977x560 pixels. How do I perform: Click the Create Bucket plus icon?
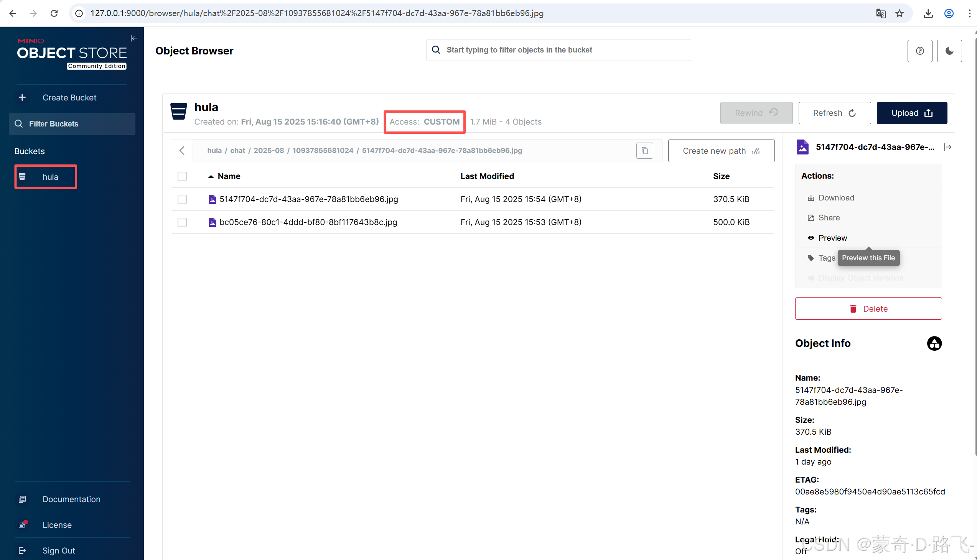coord(22,97)
